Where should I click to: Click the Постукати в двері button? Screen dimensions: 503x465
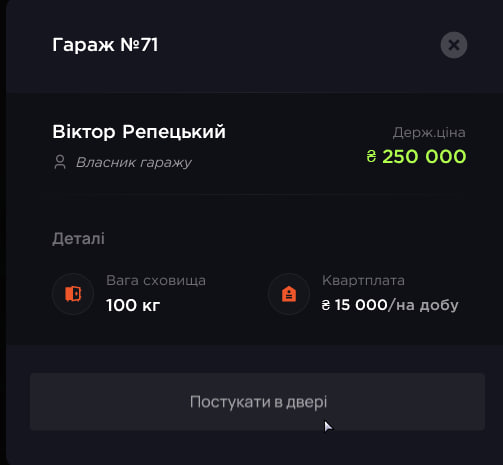[x=257, y=402]
